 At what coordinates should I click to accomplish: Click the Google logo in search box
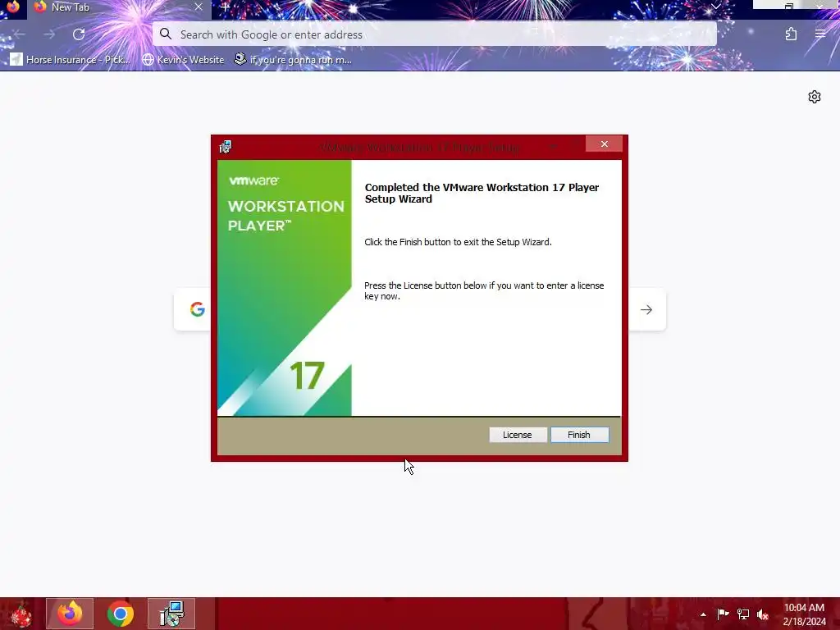[197, 309]
